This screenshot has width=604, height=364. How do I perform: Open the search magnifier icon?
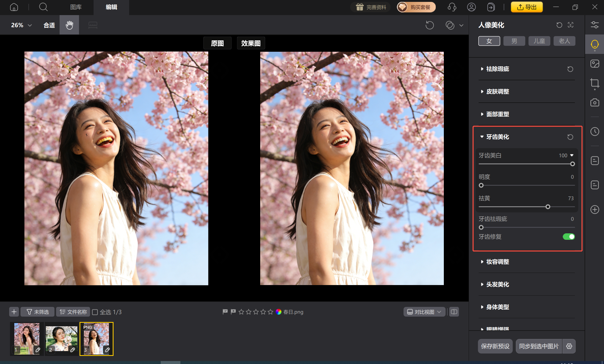click(43, 7)
